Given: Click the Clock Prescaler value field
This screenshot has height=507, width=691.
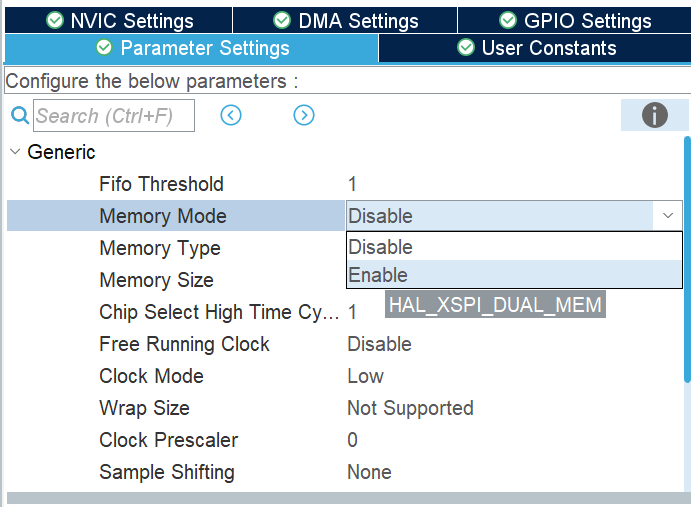Looking at the screenshot, I should (352, 440).
